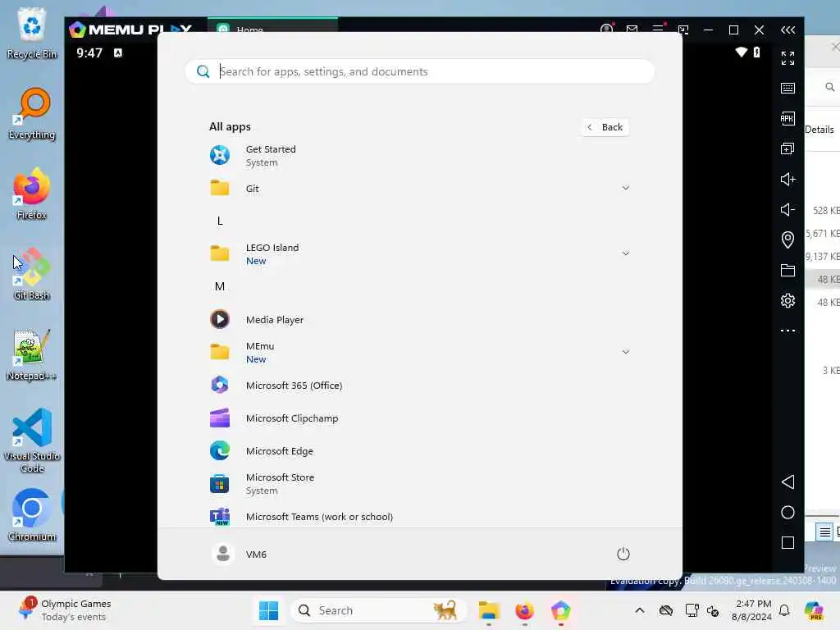Collapse the MEmu sidebar with triple chevron

[x=787, y=30]
